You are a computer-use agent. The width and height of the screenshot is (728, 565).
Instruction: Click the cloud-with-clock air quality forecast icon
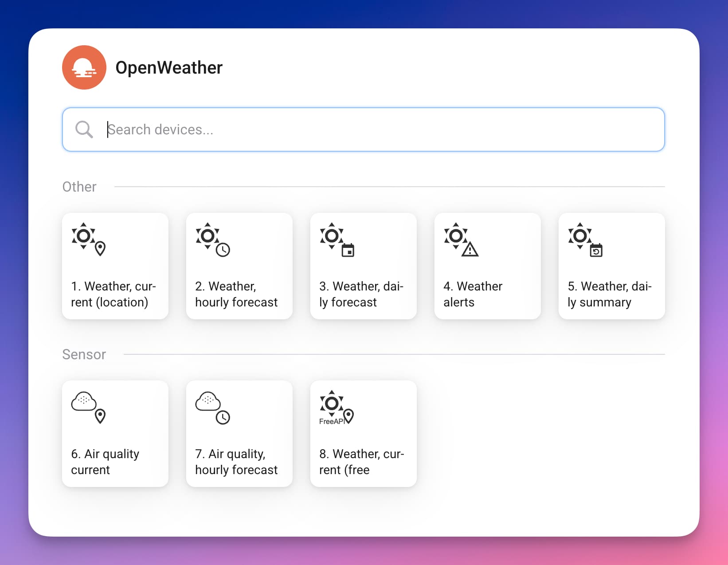(213, 407)
